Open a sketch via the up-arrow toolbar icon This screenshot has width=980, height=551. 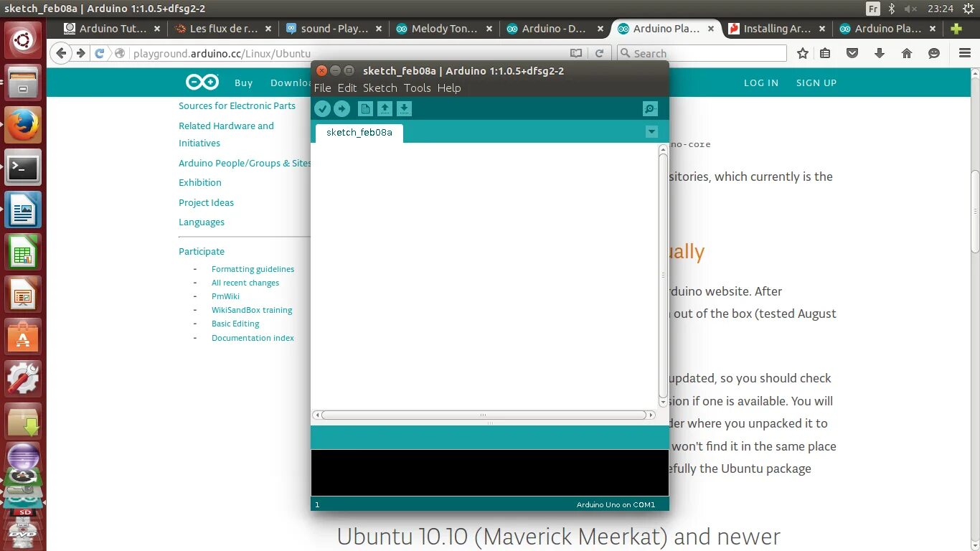click(385, 108)
